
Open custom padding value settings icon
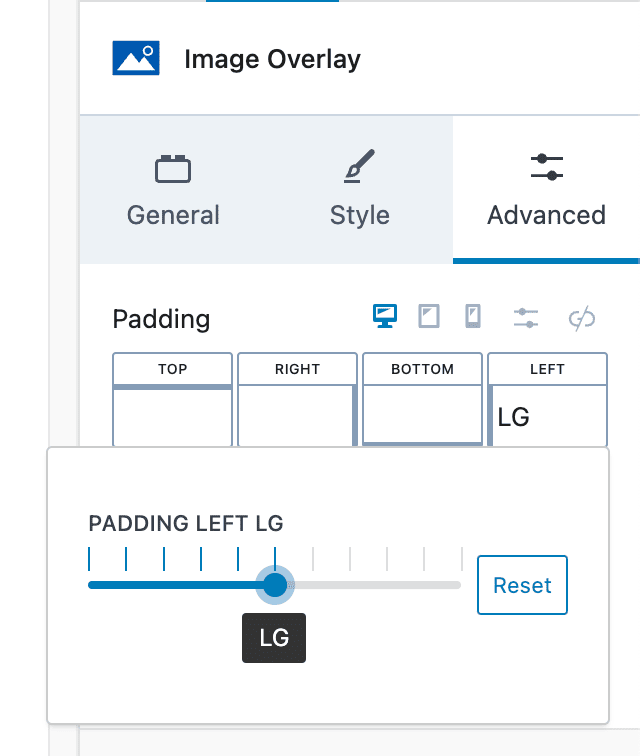(526, 318)
